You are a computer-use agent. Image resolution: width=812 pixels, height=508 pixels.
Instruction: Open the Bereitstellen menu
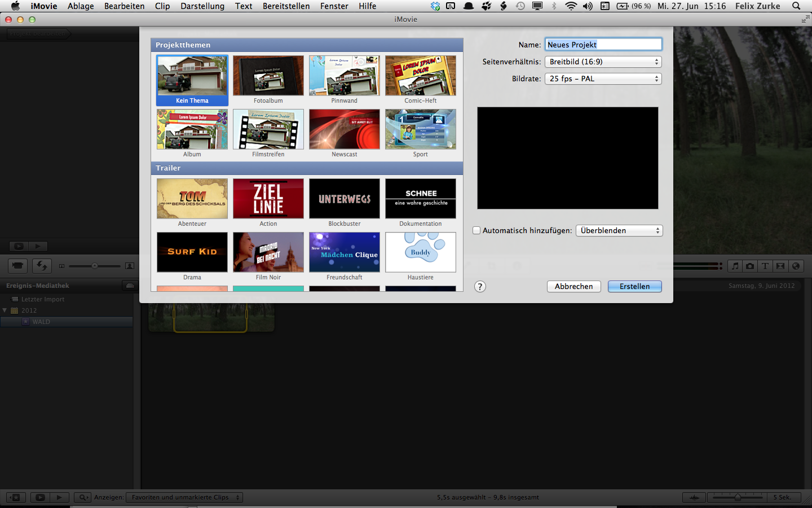pos(286,6)
